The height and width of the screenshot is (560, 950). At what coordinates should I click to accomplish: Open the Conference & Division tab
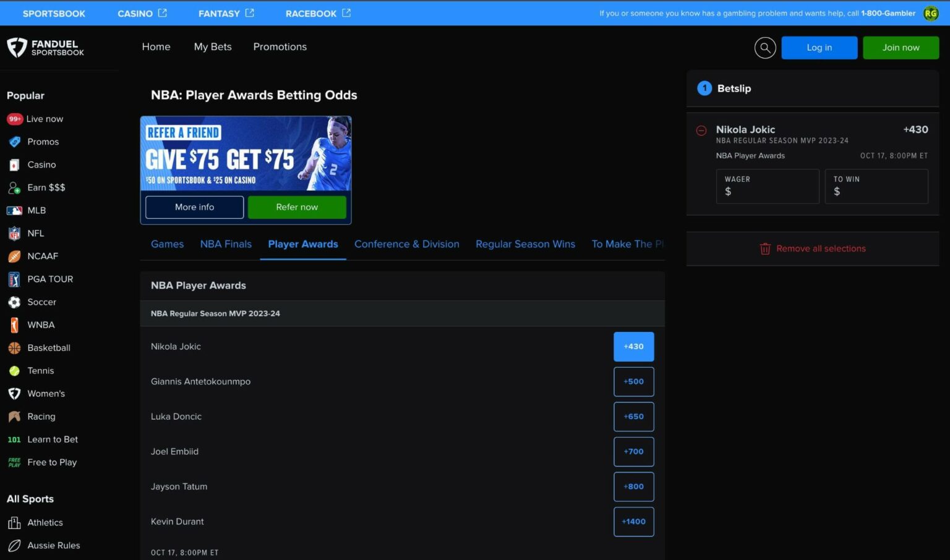pyautogui.click(x=407, y=244)
